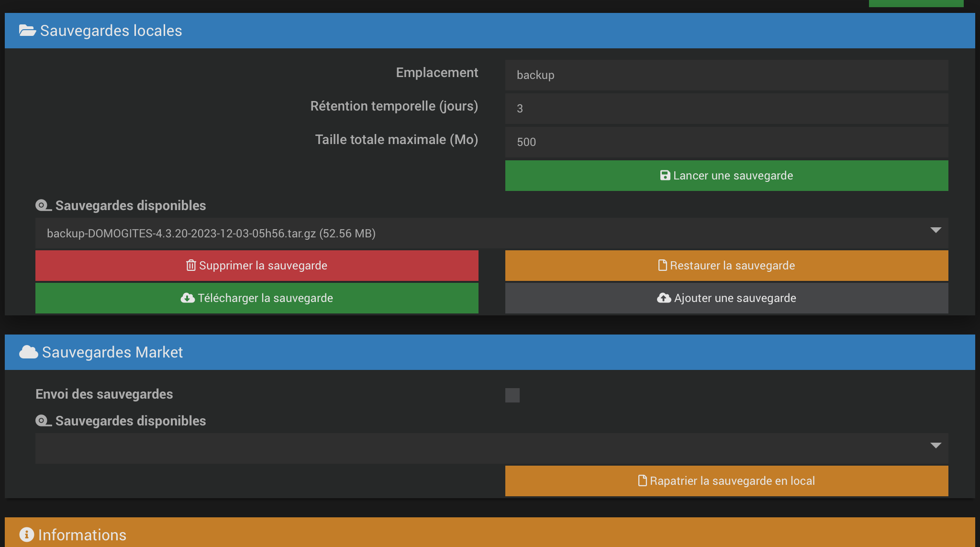Viewport: 980px width, 547px height.
Task: Click the info icon beside Informations
Action: 27,535
